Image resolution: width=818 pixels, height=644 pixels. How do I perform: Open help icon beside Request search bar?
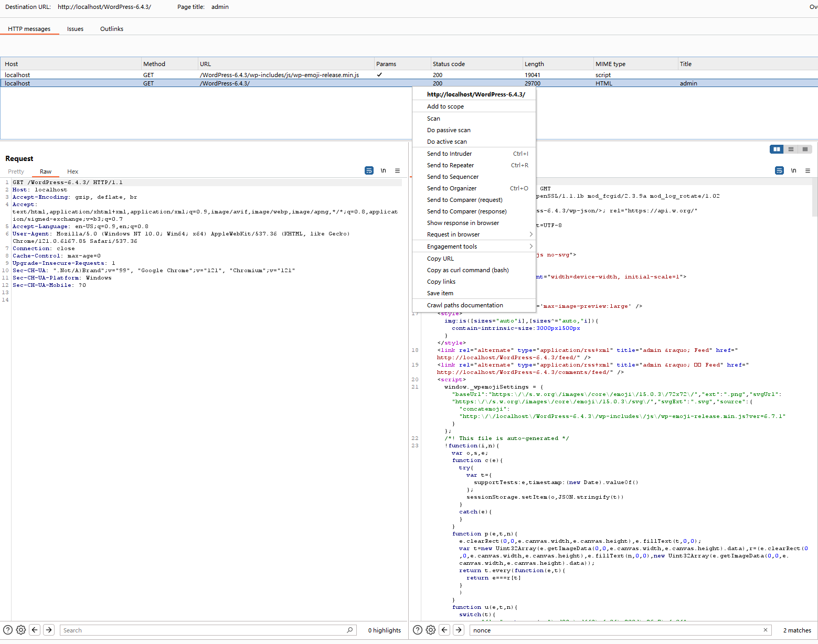[x=8, y=630]
